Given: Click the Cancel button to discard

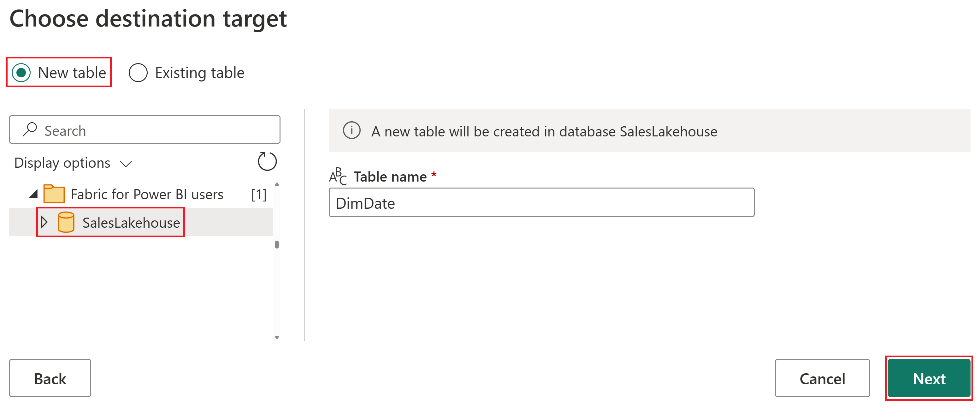Looking at the screenshot, I should 821,377.
